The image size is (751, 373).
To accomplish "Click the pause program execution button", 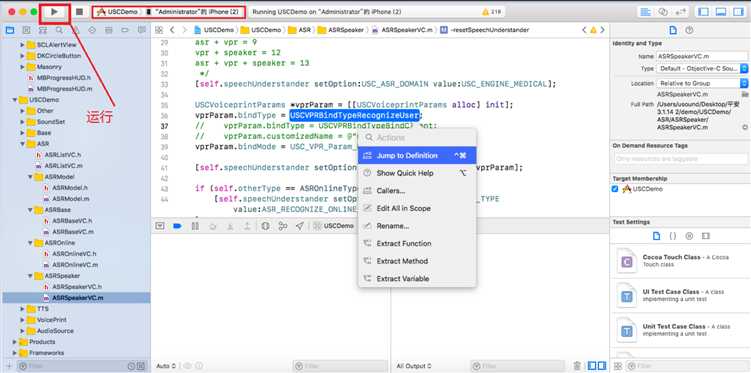I will (195, 226).
